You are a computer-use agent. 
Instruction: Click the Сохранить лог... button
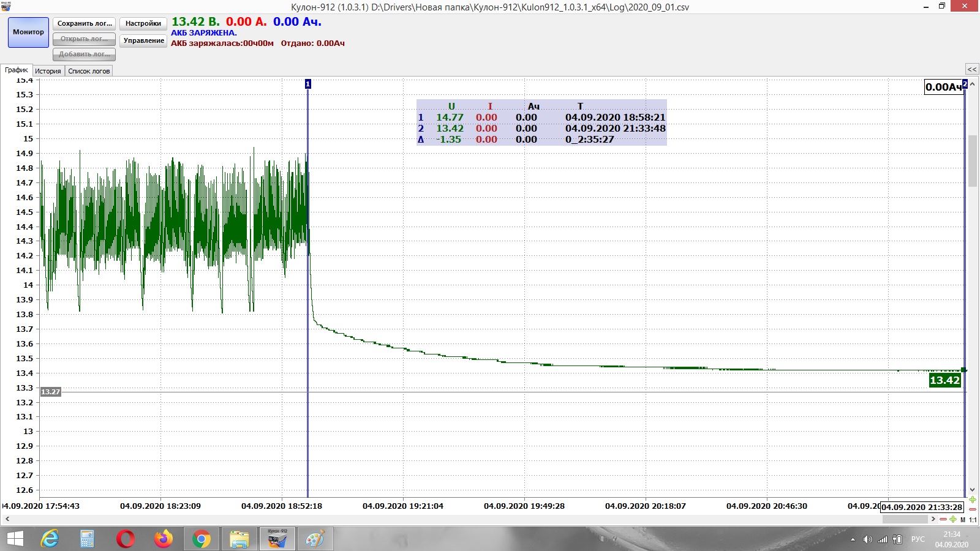coord(85,24)
